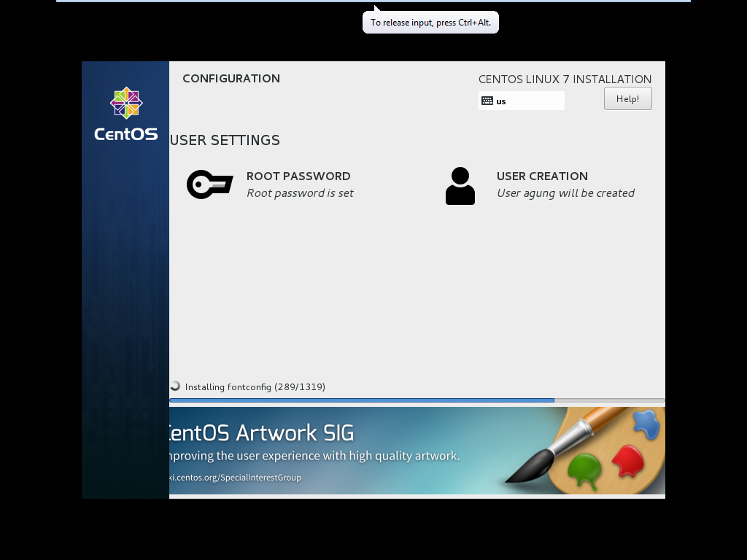747x560 pixels.
Task: Click the CentOS wordmark under the logo
Action: tap(125, 134)
